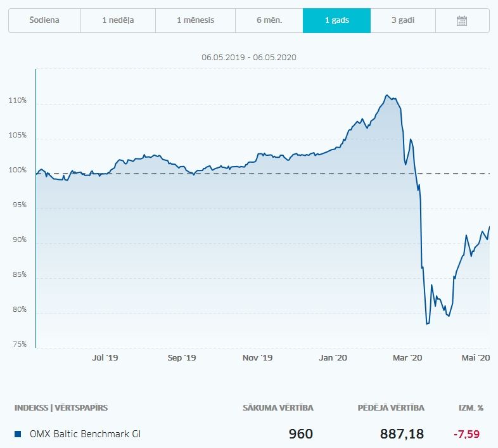This screenshot has width=498, height=448.
Task: Open the calendar date range picker
Action: (x=462, y=21)
